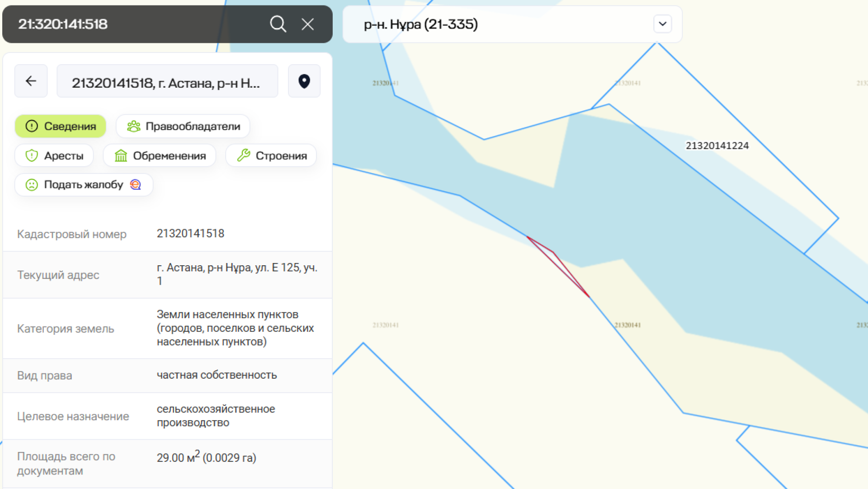Click the map pin locate icon
This screenshot has height=489, width=868.
click(304, 81)
